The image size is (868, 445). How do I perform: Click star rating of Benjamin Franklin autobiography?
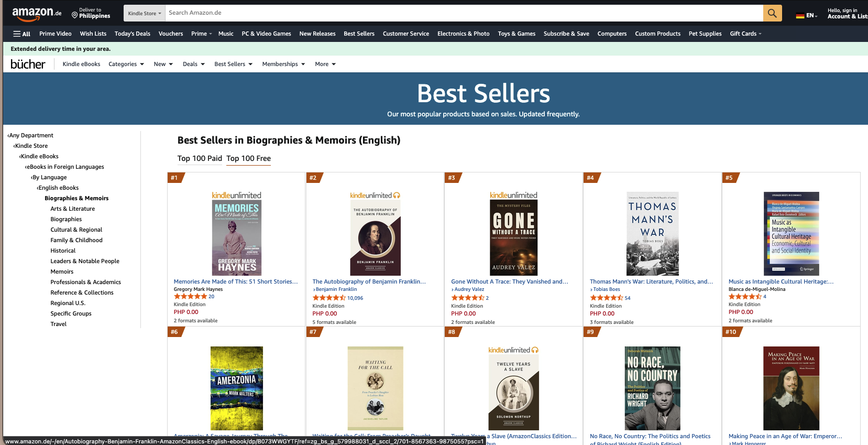coord(329,298)
